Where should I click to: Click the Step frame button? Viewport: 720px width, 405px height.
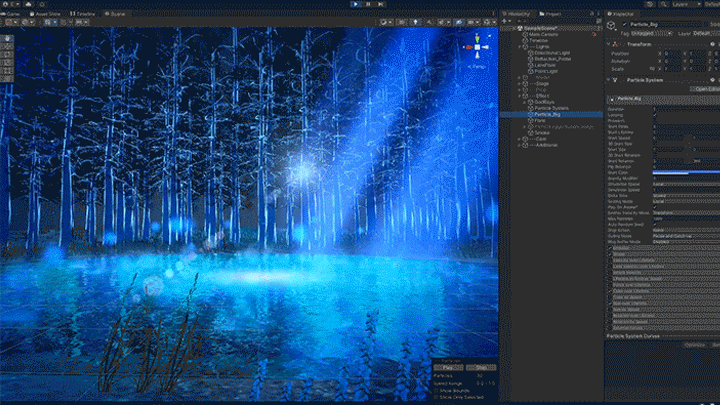[381, 4]
